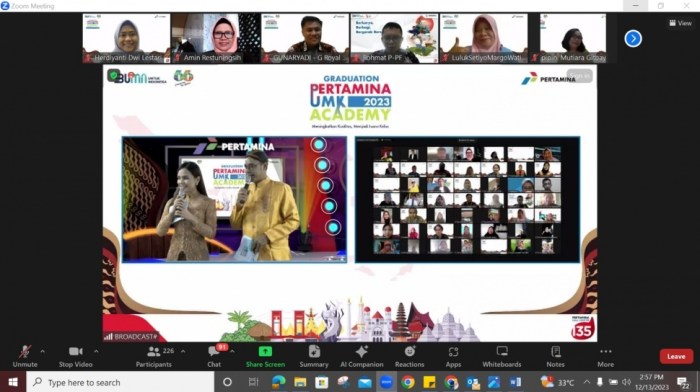The width and height of the screenshot is (700, 392).
Task: Open the Reactions menu
Action: [409, 357]
